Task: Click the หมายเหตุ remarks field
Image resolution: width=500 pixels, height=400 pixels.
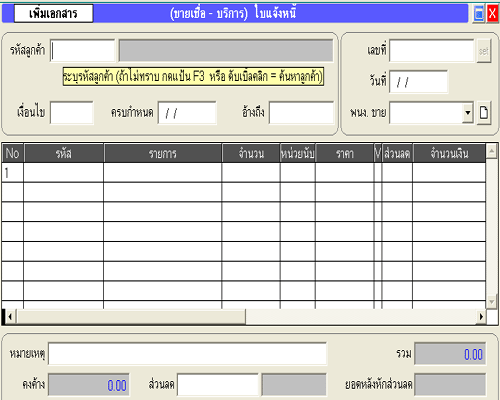Action: (187, 354)
